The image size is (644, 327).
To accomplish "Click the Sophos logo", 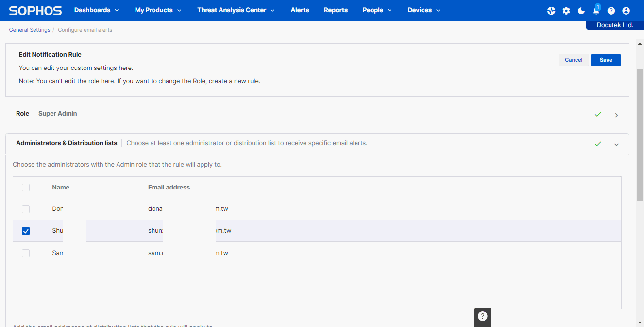I will point(35,10).
